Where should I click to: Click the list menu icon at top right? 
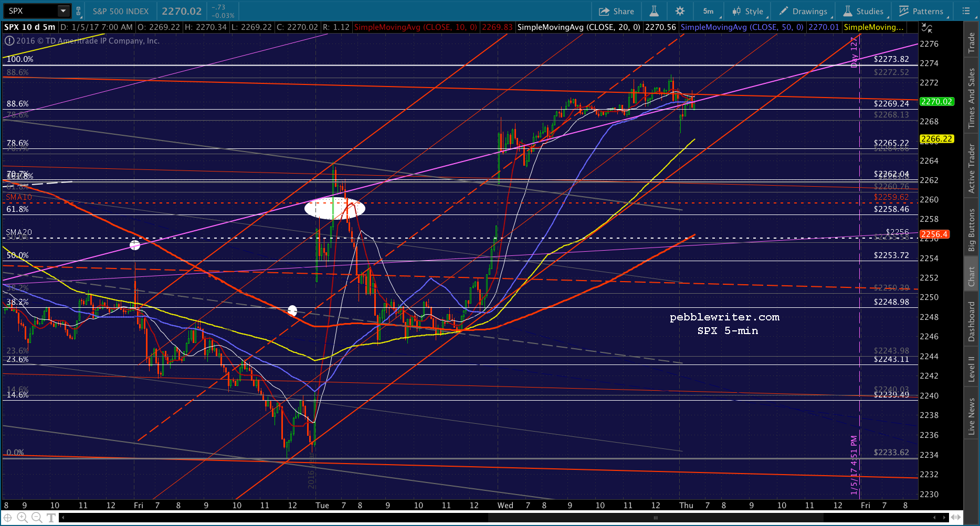coord(966,11)
